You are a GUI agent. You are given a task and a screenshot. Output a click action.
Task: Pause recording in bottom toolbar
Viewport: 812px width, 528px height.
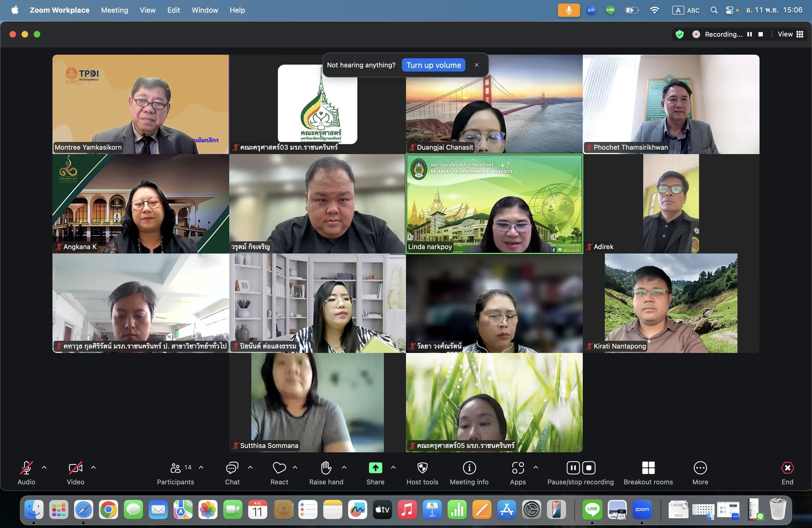point(573,468)
